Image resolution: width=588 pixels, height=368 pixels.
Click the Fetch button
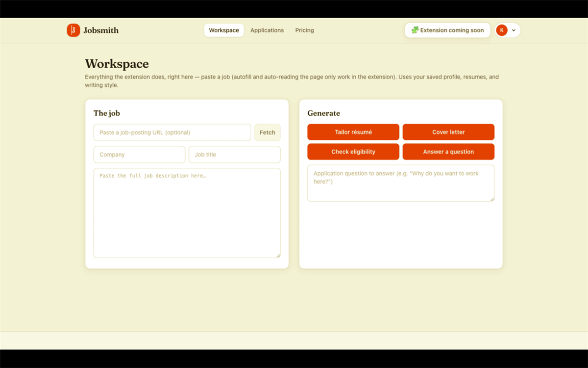point(268,132)
